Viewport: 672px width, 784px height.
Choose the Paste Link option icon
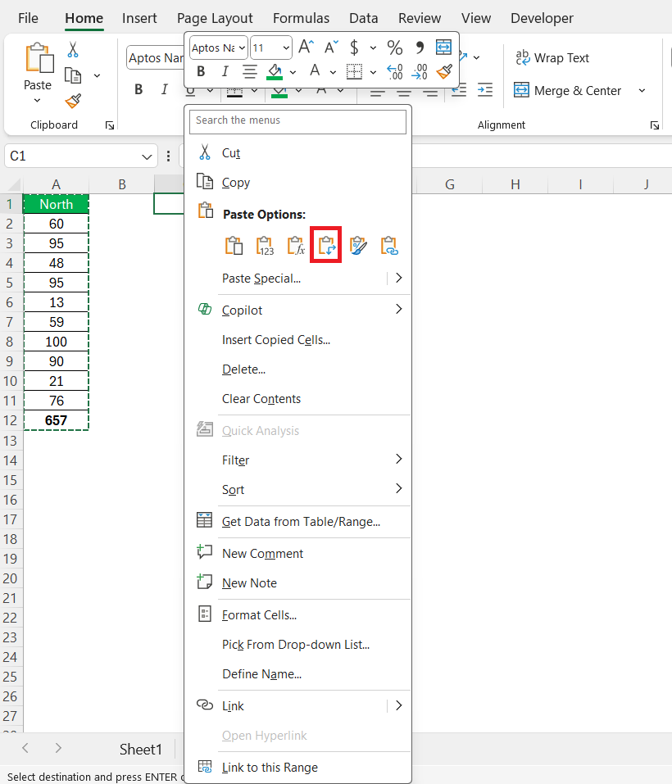pos(389,246)
